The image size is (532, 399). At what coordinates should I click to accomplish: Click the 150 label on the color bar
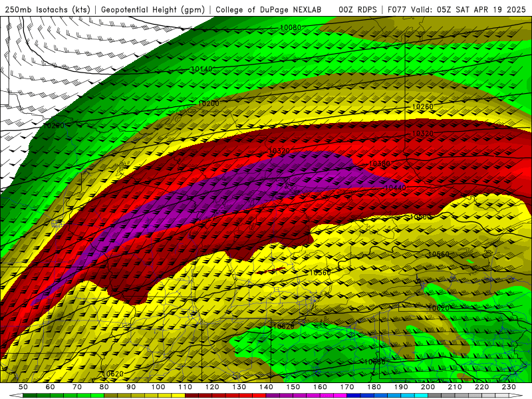point(293,387)
